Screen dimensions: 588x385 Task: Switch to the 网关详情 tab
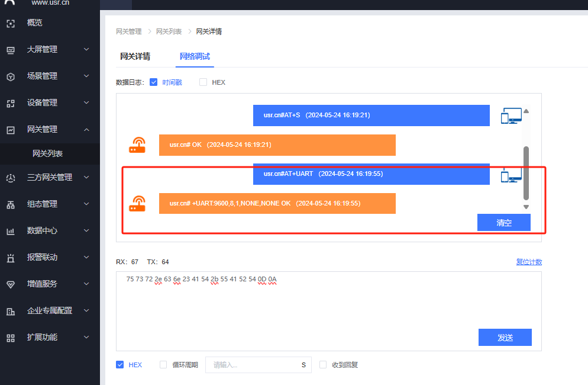135,57
